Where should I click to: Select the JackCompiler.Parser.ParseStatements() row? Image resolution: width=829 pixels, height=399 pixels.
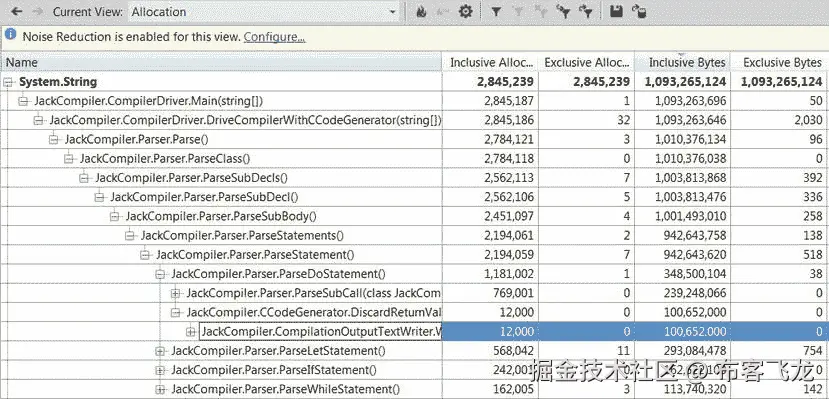414,236
